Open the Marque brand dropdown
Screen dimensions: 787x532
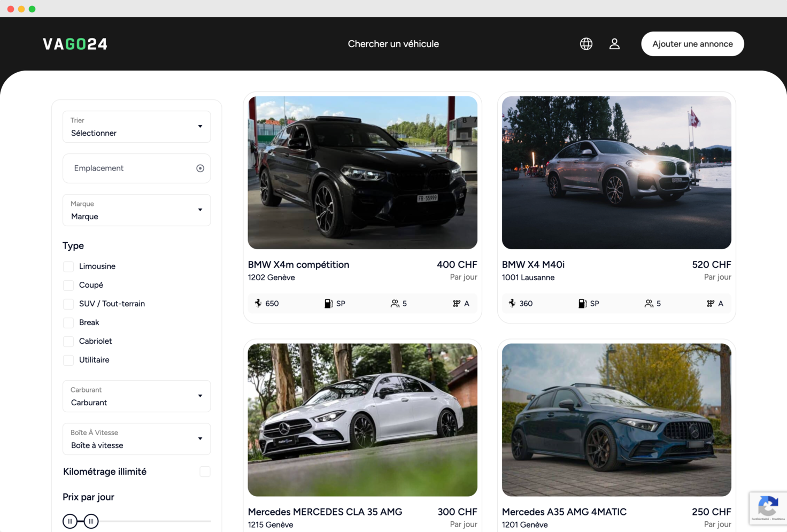[x=136, y=210]
